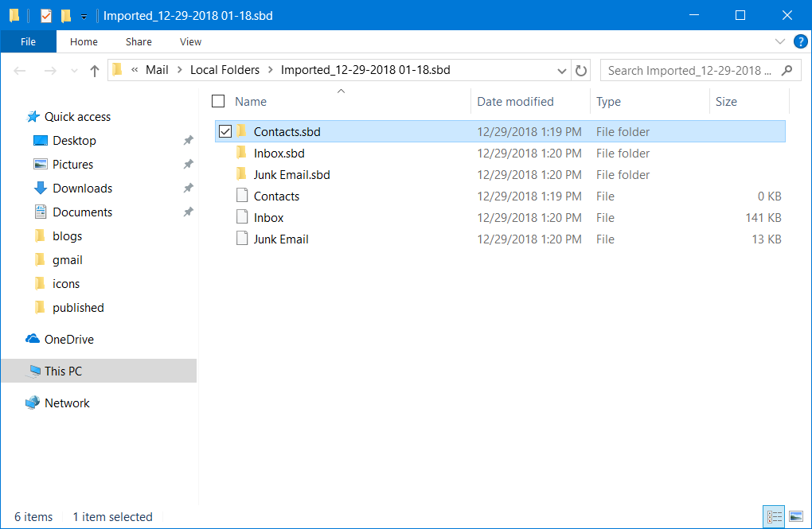Open Network in the navigation pane
The width and height of the screenshot is (812, 529).
coord(67,403)
